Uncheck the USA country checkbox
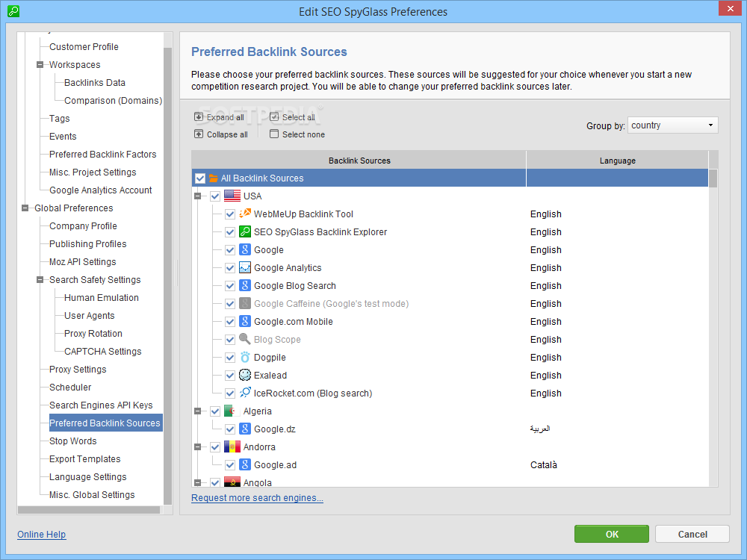The height and width of the screenshot is (560, 747). pos(215,196)
